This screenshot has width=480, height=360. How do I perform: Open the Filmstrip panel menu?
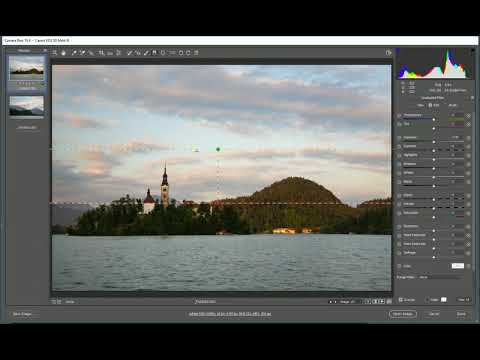click(x=45, y=50)
